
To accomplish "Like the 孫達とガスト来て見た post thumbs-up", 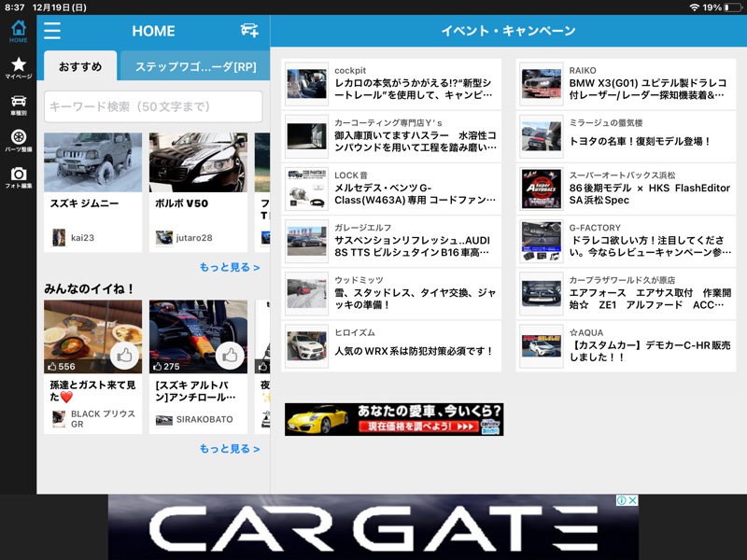I will click(125, 356).
